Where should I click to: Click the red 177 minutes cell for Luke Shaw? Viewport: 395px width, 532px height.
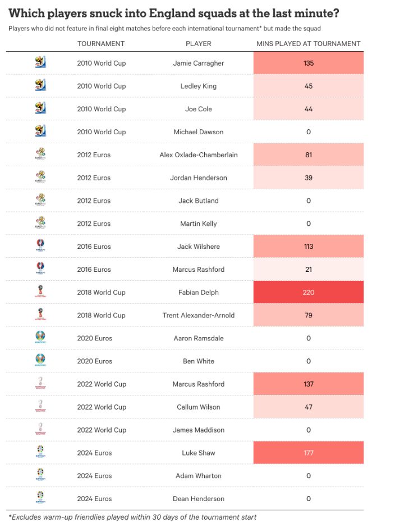[309, 453]
